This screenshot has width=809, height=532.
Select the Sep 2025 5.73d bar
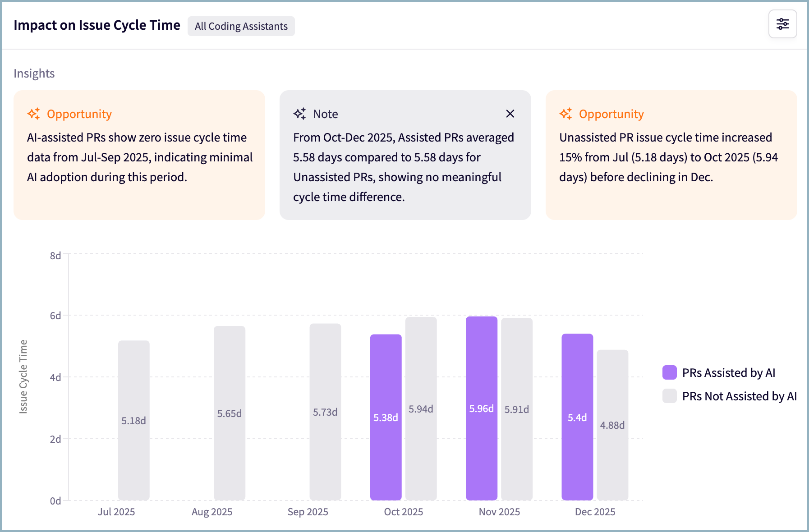click(325, 412)
